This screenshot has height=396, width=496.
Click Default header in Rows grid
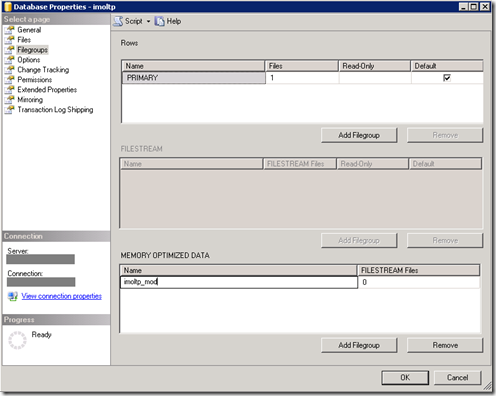[447, 66]
